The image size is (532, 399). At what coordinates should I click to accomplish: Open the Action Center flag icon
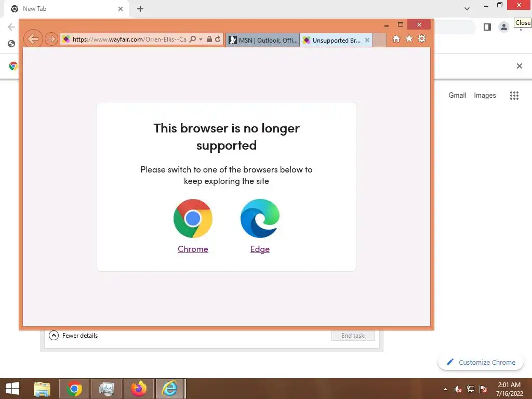483,389
